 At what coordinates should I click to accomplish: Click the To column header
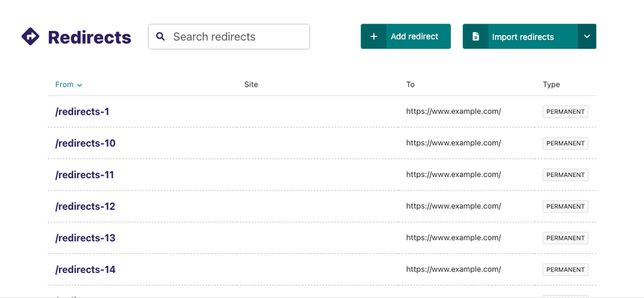[410, 85]
